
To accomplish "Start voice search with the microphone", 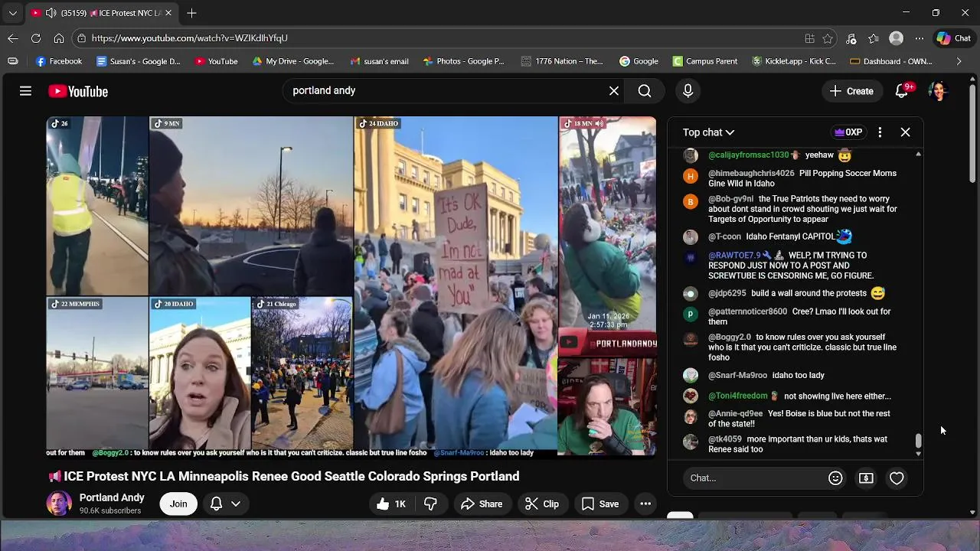I will (x=688, y=91).
